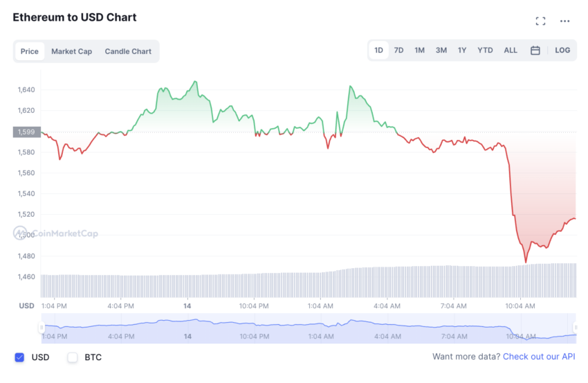
Task: Open the three-dot more options menu
Action: click(565, 21)
